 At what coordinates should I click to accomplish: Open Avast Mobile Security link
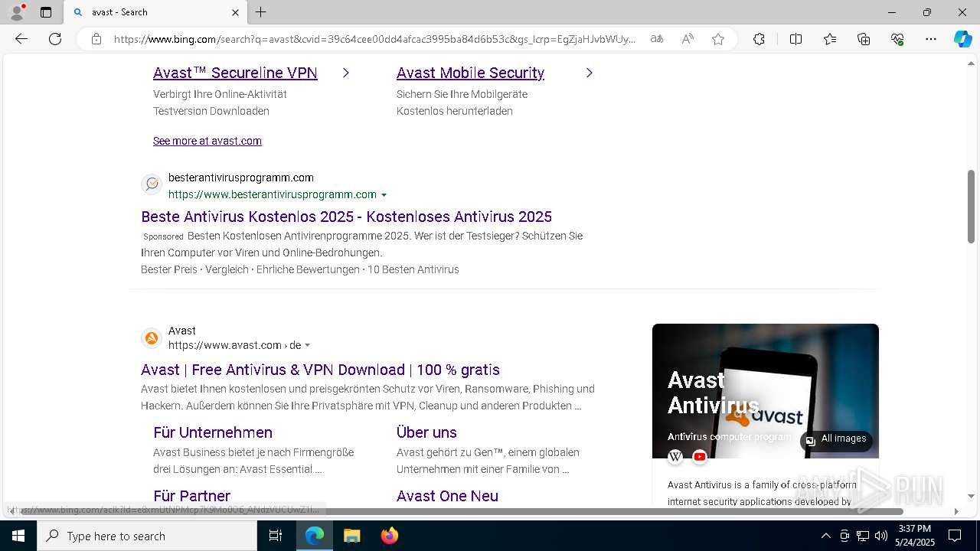pos(470,73)
